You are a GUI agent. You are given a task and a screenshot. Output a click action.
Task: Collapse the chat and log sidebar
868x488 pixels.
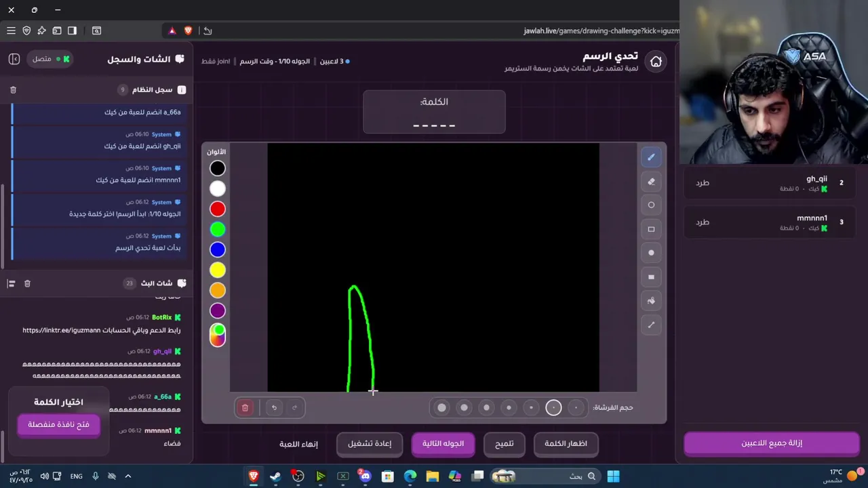pyautogui.click(x=14, y=59)
